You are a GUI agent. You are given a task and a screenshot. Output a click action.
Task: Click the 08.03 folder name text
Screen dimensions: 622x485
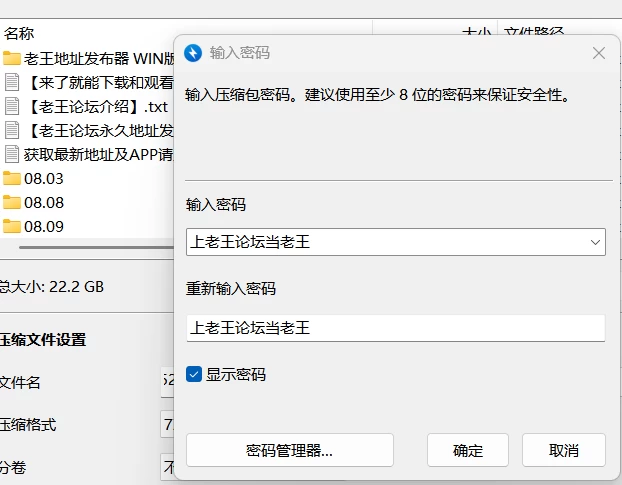[44, 178]
